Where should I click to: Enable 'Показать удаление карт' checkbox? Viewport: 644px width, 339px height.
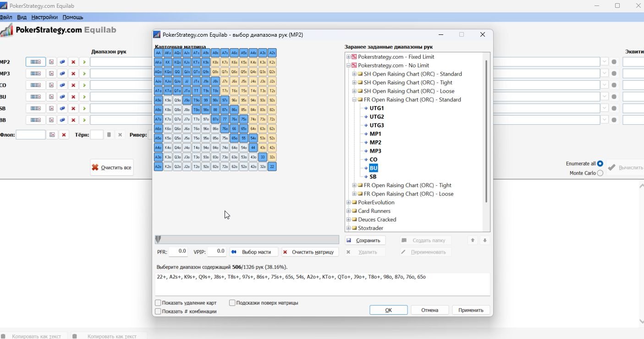158,303
